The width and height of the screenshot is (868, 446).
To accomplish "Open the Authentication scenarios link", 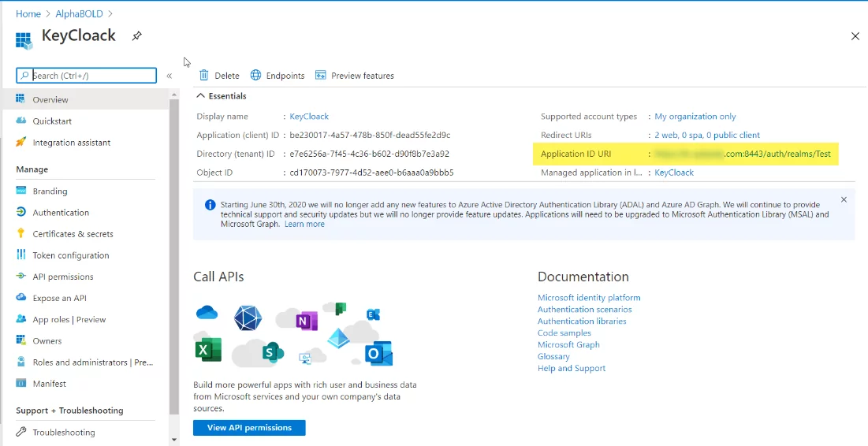I will [x=584, y=310].
